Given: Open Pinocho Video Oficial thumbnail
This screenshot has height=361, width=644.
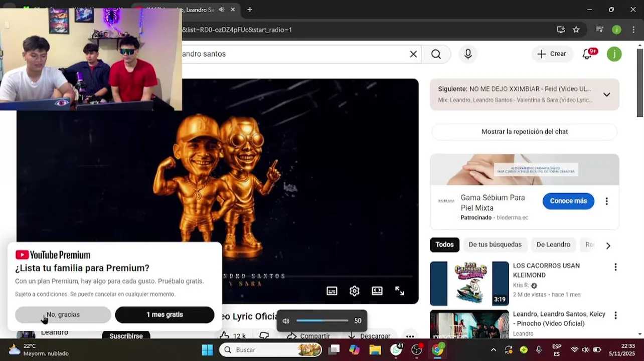Looking at the screenshot, I should tap(469, 324).
